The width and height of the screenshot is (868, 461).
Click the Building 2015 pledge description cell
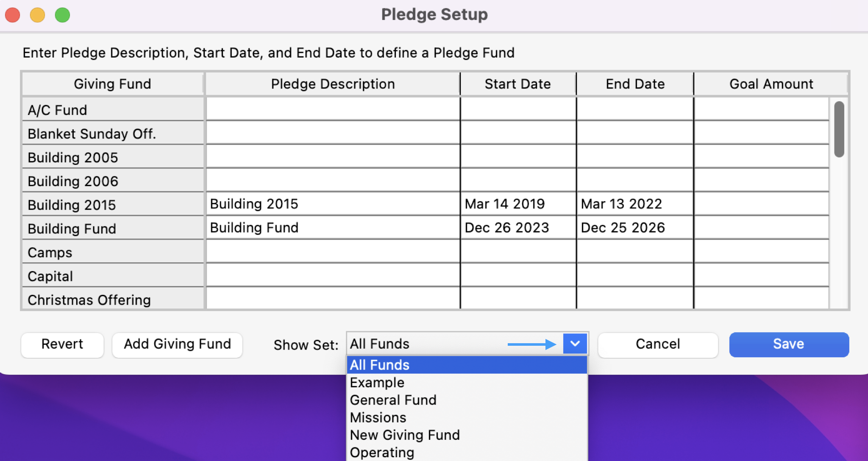click(332, 204)
